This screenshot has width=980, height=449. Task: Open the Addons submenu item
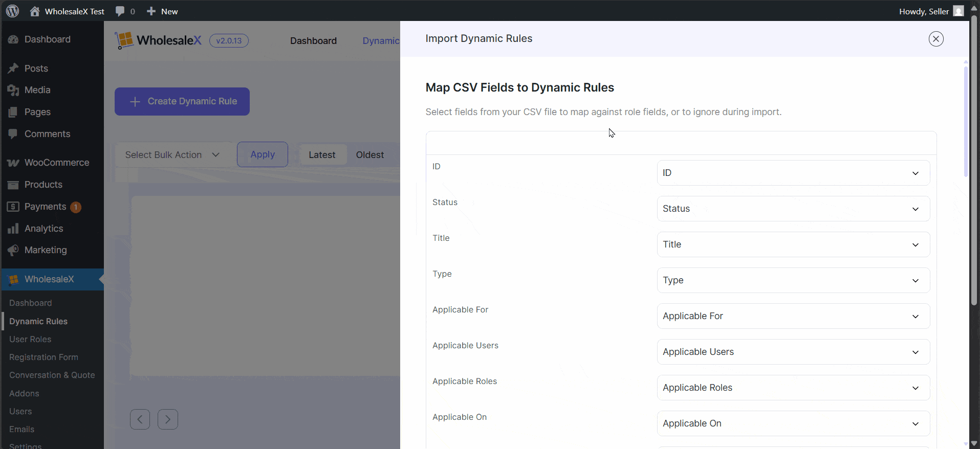pyautogui.click(x=24, y=393)
